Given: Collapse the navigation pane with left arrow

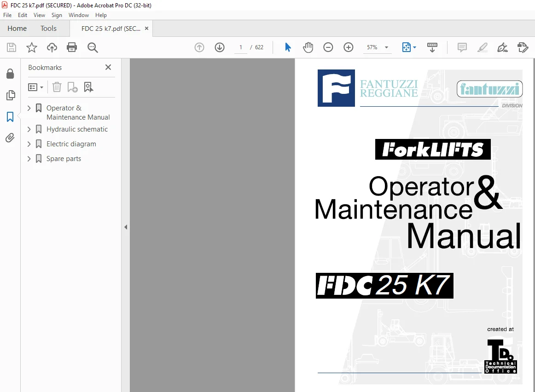Looking at the screenshot, I should [x=126, y=227].
